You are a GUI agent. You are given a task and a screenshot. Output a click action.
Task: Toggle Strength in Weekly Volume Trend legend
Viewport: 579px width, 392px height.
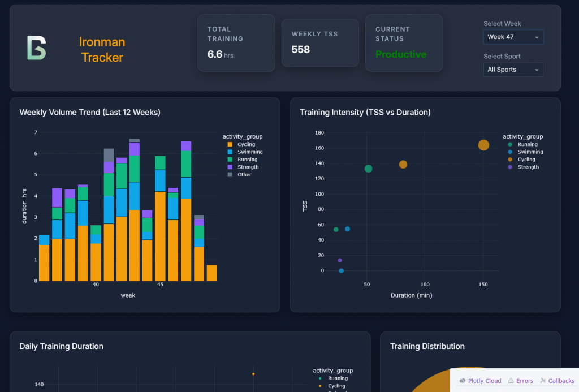click(248, 167)
